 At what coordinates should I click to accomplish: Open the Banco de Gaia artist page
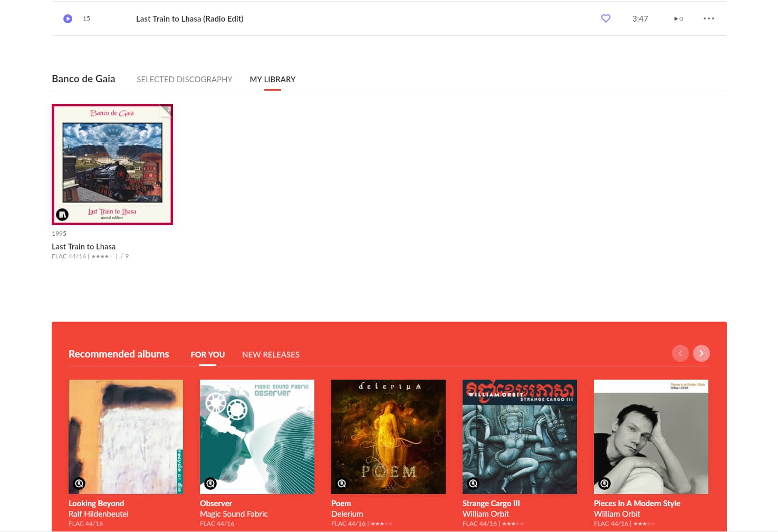83,78
